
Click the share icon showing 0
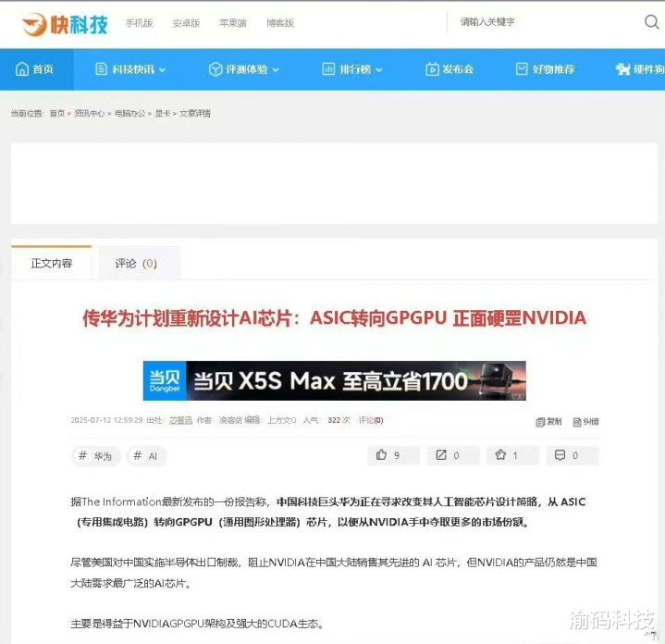tap(441, 455)
